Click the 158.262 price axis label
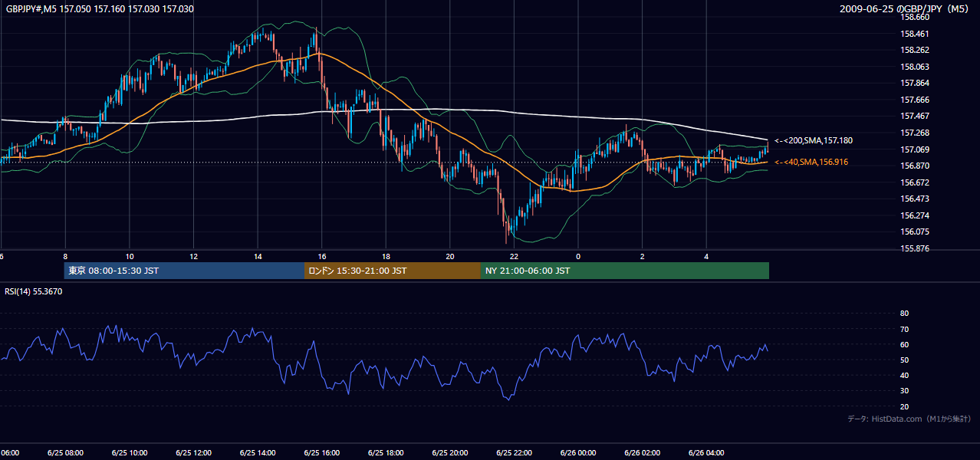The height and width of the screenshot is (460, 980). 915,51
